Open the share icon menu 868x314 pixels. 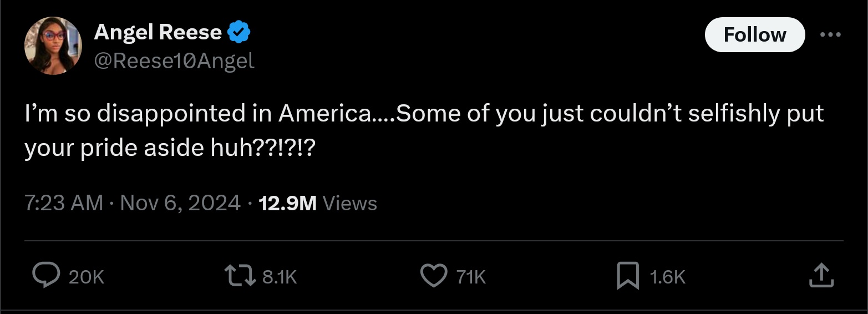click(x=821, y=276)
